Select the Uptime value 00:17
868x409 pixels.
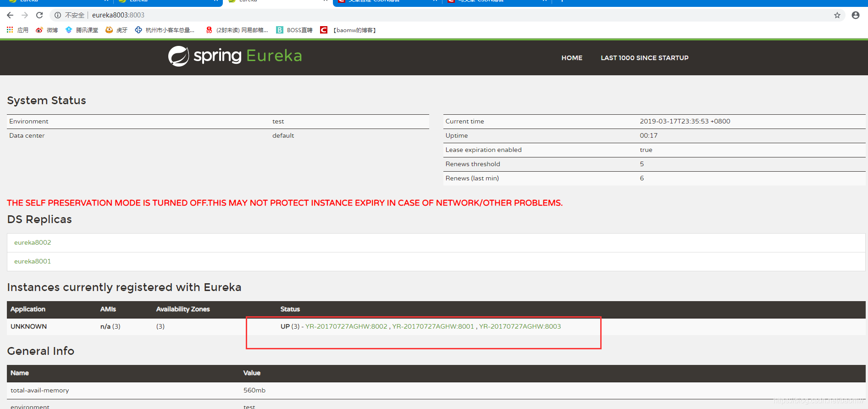point(648,135)
